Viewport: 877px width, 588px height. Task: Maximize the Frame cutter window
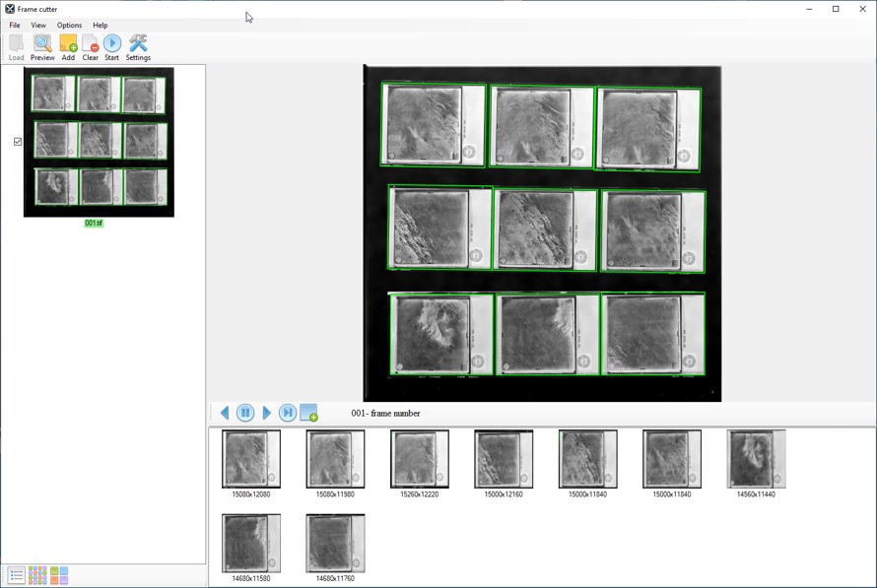(x=836, y=9)
